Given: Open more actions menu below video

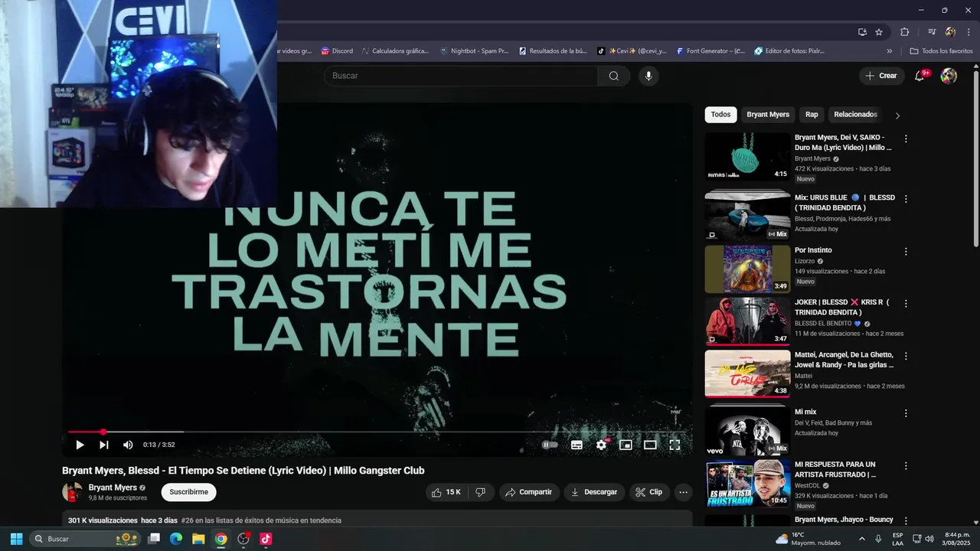Looking at the screenshot, I should (684, 492).
